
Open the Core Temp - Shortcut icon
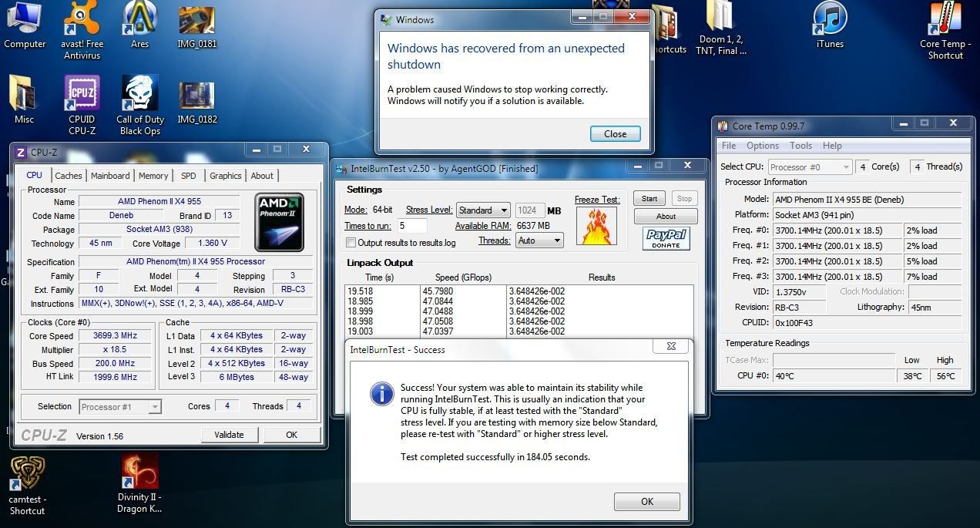click(x=945, y=31)
